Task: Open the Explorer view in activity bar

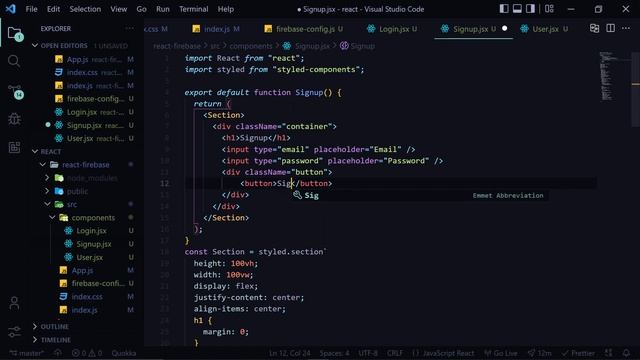Action: coord(14,33)
